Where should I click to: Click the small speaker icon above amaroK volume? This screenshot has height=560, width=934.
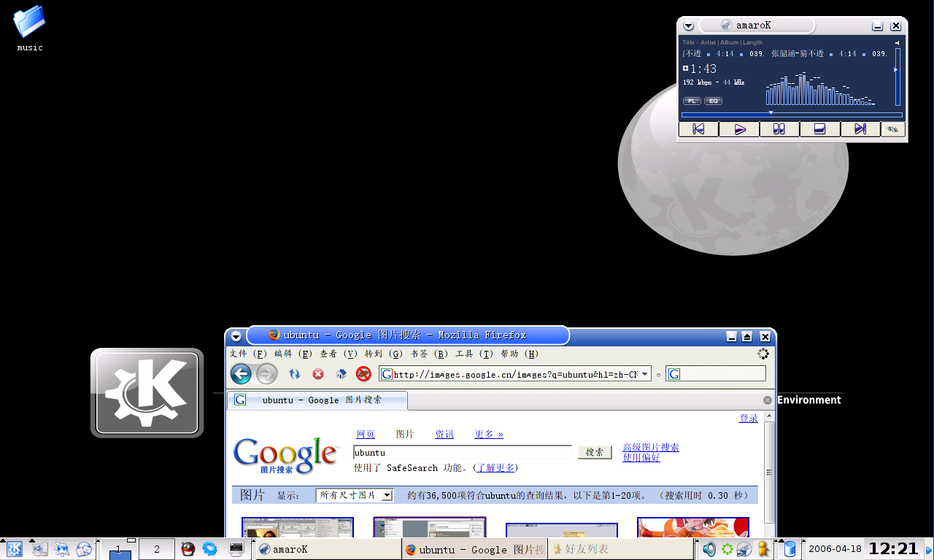pos(898,43)
